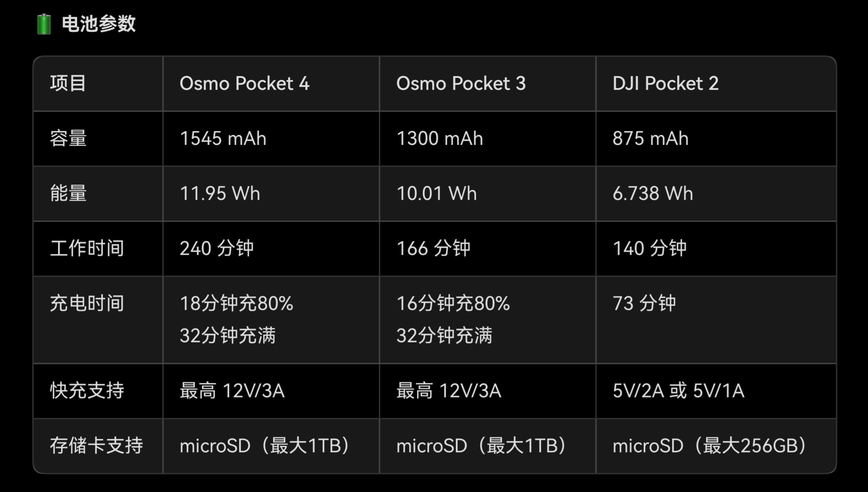The height and width of the screenshot is (492, 868).
Task: Click the 875 mAh capacity cell
Action: (x=650, y=138)
